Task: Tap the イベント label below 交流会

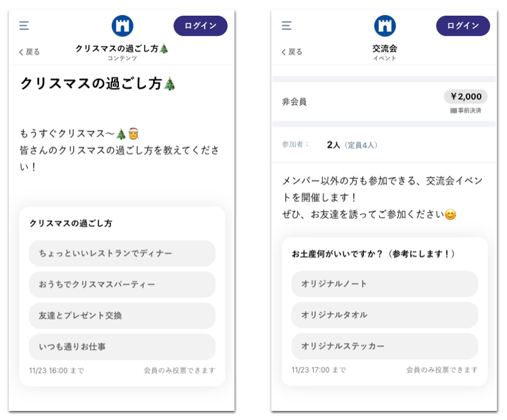Action: [385, 58]
